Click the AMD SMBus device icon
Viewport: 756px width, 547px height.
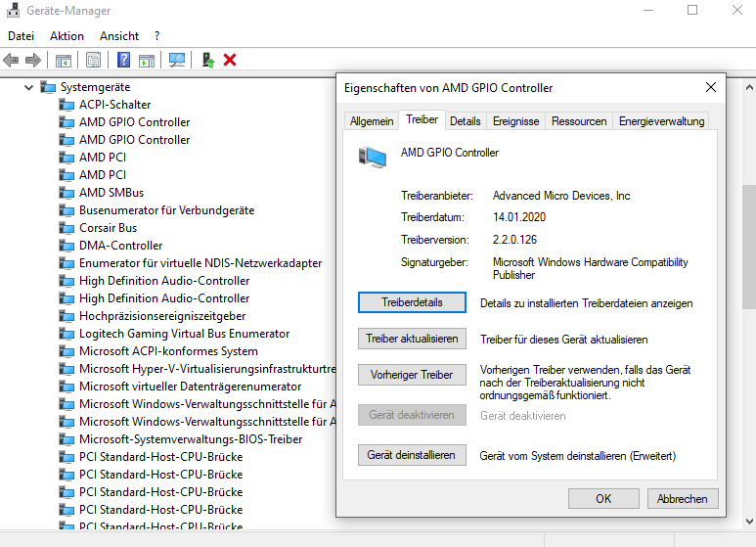pyautogui.click(x=67, y=193)
